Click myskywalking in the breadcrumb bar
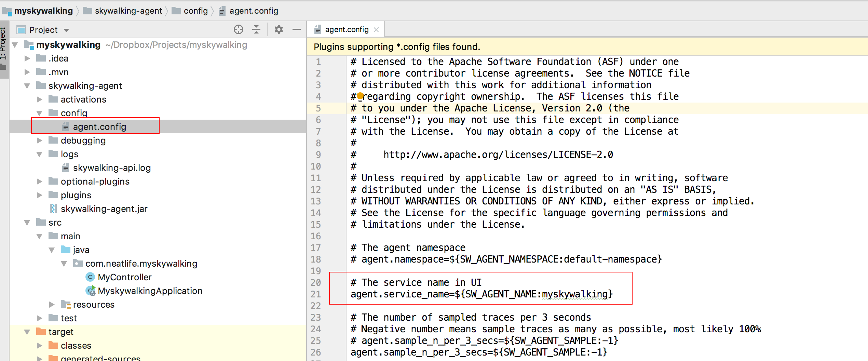 pos(43,11)
